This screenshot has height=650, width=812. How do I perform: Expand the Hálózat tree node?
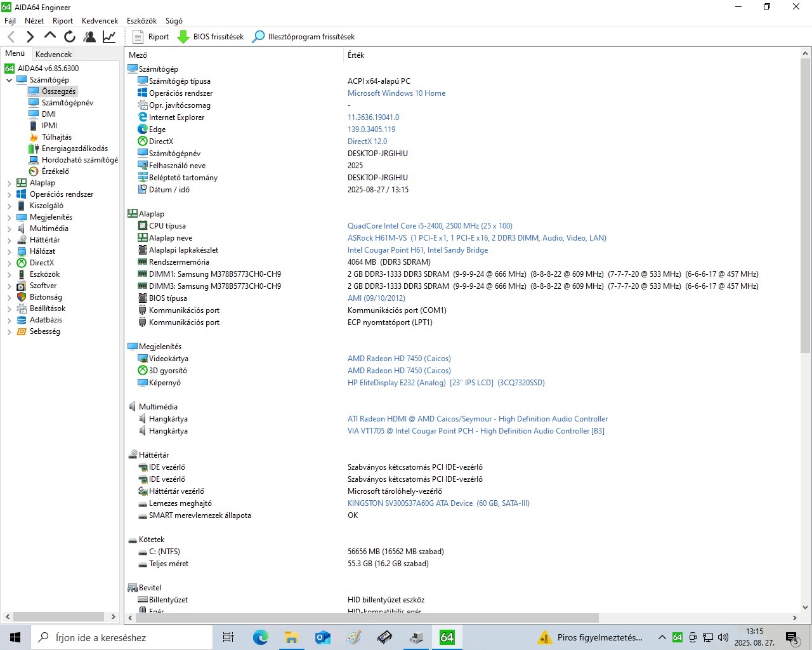pyautogui.click(x=9, y=251)
